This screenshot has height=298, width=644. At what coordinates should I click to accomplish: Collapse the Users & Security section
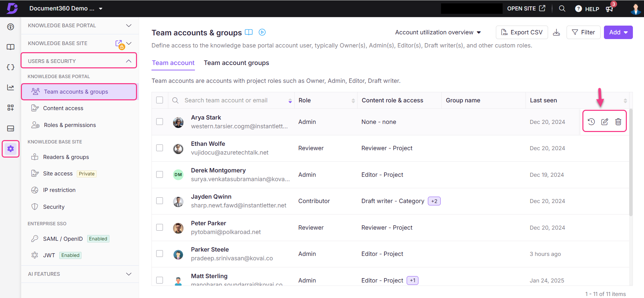pyautogui.click(x=79, y=61)
